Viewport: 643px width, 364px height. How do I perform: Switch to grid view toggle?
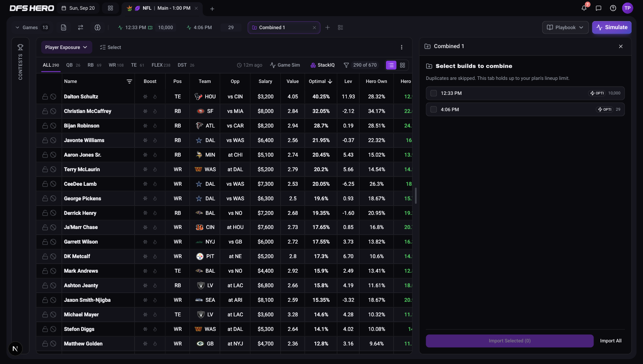(402, 65)
